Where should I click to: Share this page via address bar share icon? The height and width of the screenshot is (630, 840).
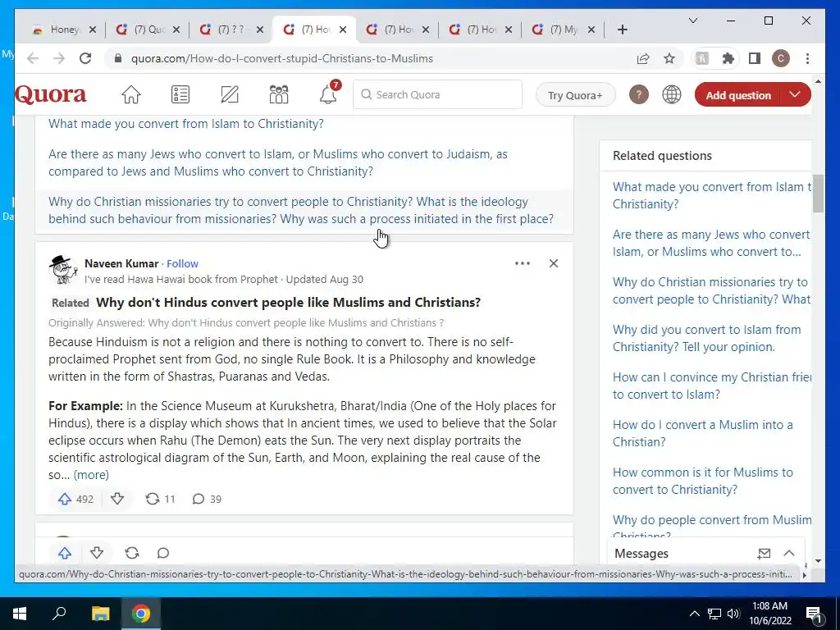[643, 58]
